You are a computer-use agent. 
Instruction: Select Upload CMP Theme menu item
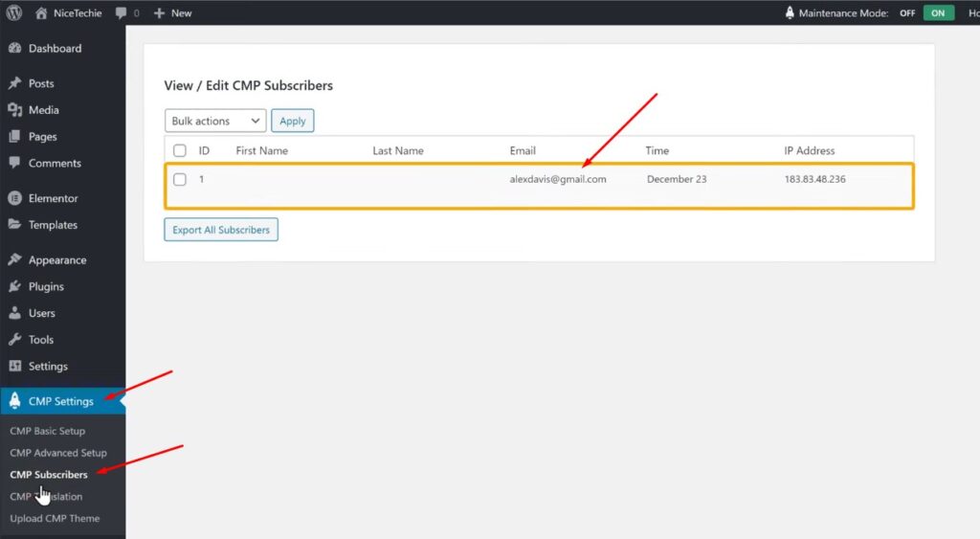[55, 518]
